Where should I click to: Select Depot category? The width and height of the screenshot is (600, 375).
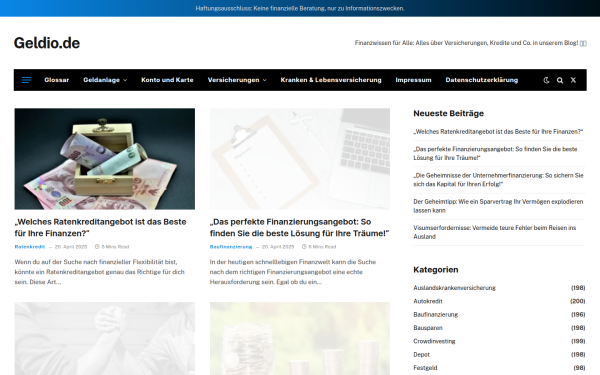click(421, 355)
